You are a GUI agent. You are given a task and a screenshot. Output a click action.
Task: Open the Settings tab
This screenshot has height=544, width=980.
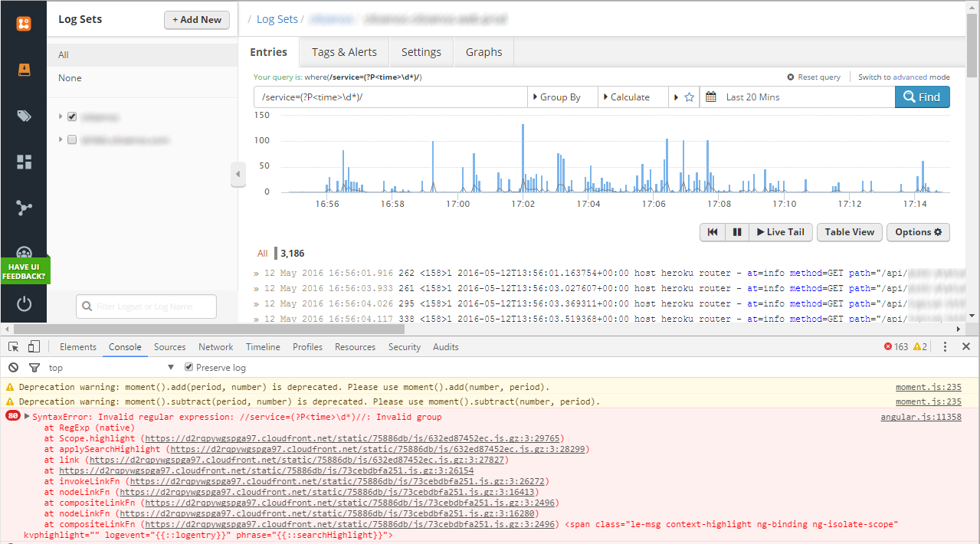421,52
